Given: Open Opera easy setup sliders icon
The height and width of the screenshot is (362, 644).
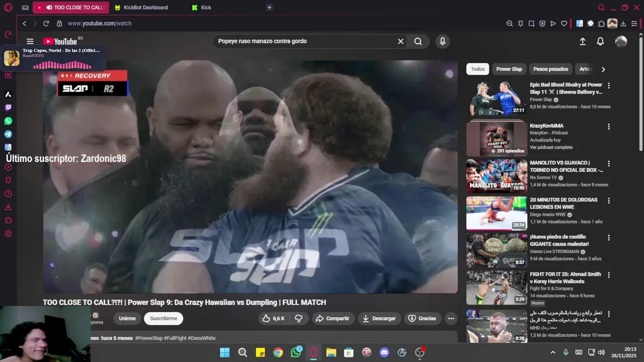Looking at the screenshot, I should coord(634,24).
